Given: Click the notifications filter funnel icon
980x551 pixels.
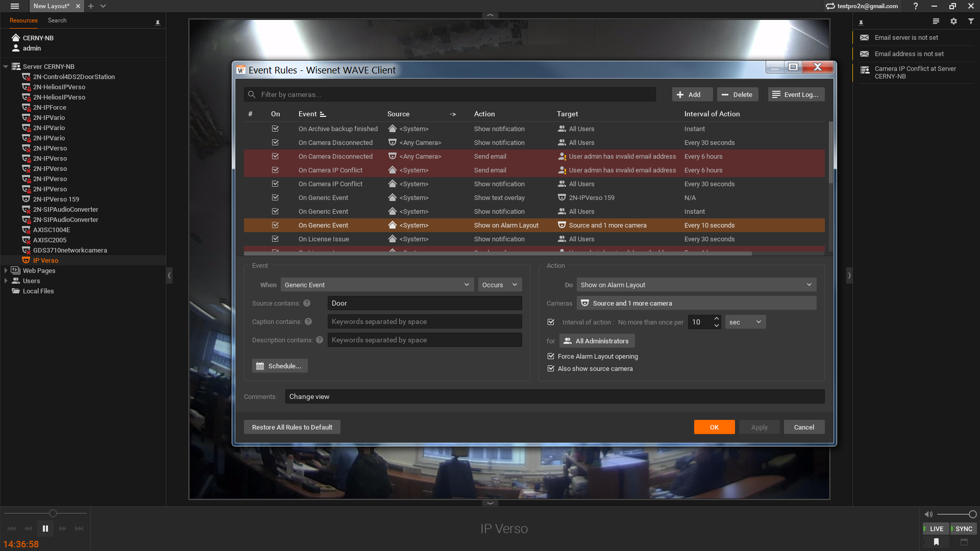Looking at the screenshot, I should pos(971,21).
